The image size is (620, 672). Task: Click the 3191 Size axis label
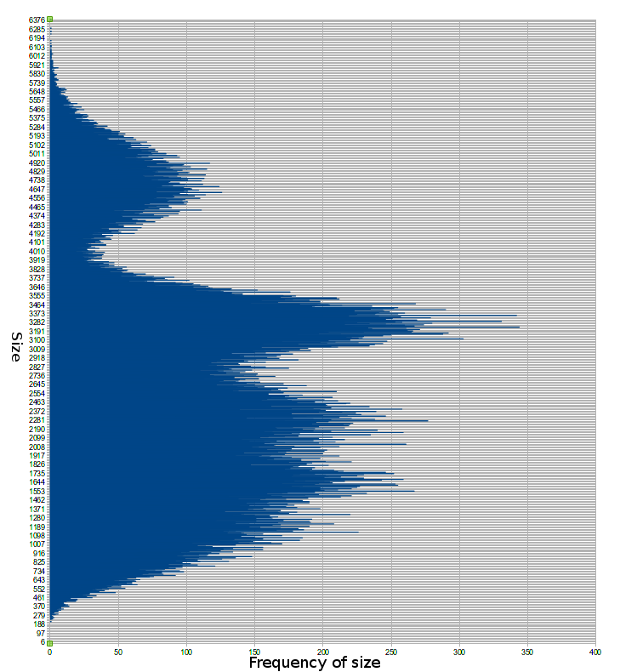coord(36,331)
